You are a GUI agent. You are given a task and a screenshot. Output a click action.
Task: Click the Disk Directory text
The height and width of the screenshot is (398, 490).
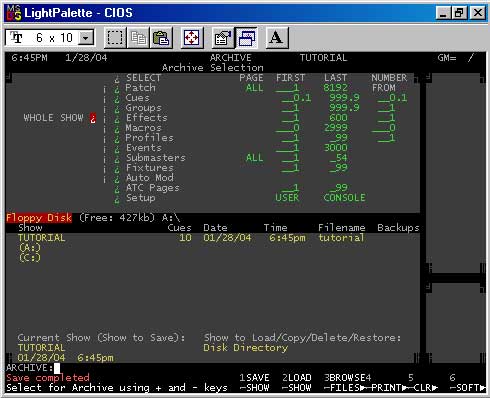(246, 348)
